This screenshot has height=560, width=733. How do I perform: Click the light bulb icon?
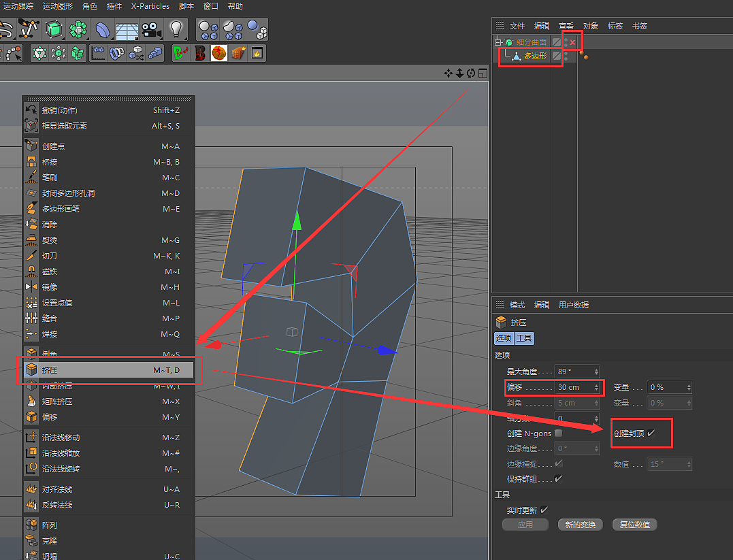point(176,29)
